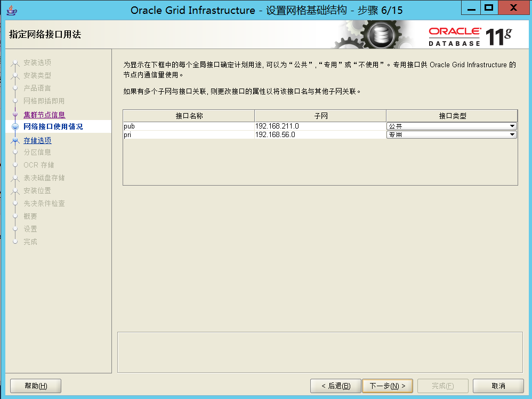Screen dimensions: 532x399
Task: Click the 子网 column header
Action: coord(320,116)
